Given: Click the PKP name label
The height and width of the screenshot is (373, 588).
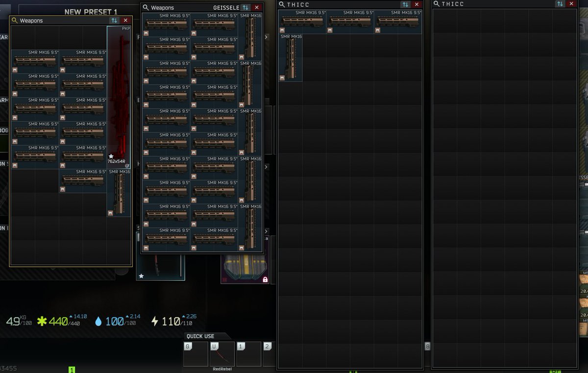Looking at the screenshot, I should [125, 29].
